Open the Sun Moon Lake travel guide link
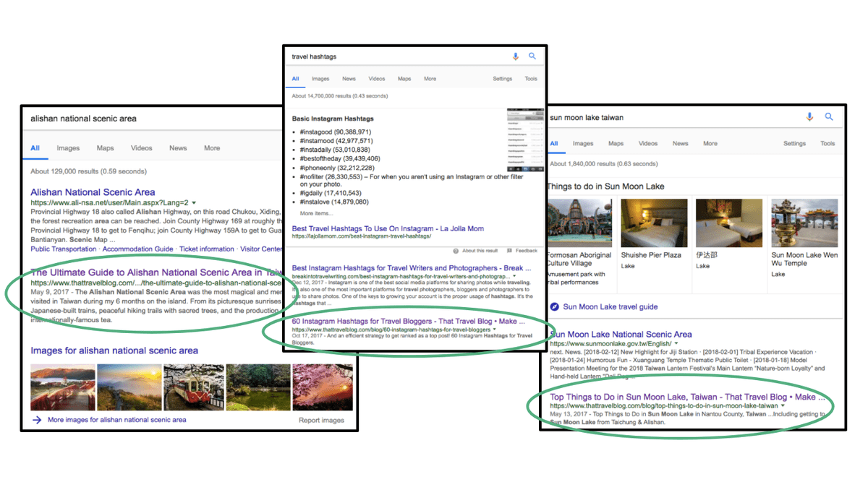 click(610, 306)
